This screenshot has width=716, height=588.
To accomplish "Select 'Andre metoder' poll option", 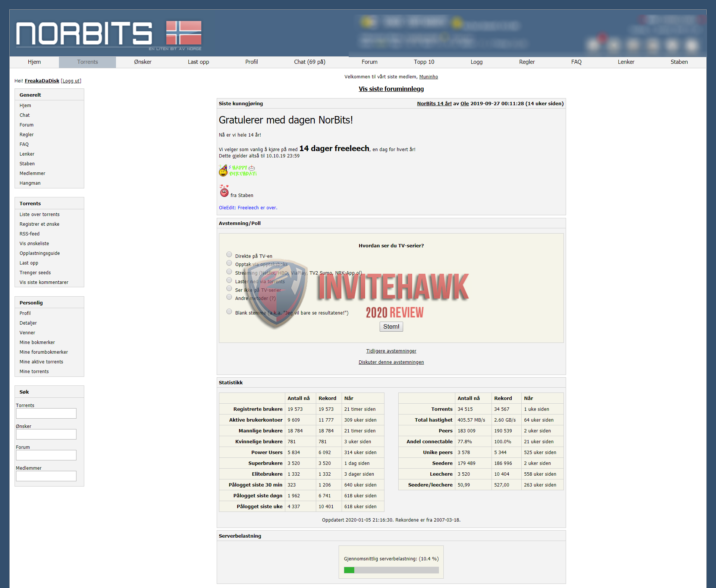I will pyautogui.click(x=229, y=297).
